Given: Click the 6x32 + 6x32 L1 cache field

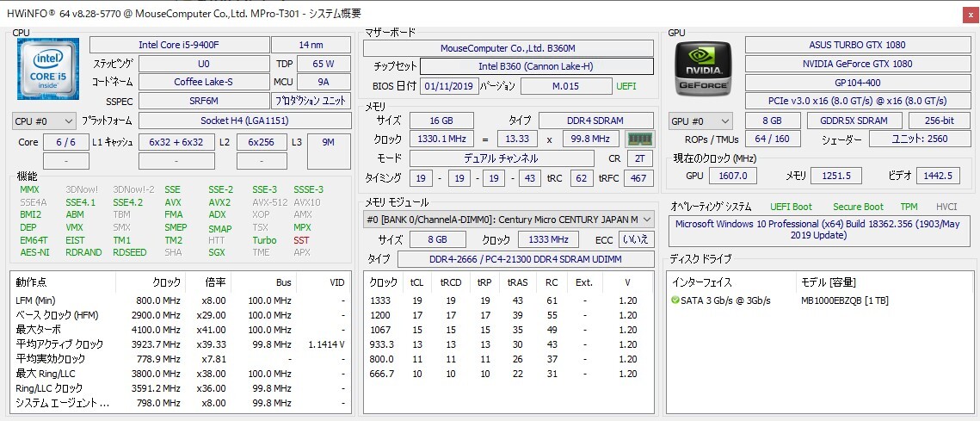Looking at the screenshot, I should click(x=176, y=142).
